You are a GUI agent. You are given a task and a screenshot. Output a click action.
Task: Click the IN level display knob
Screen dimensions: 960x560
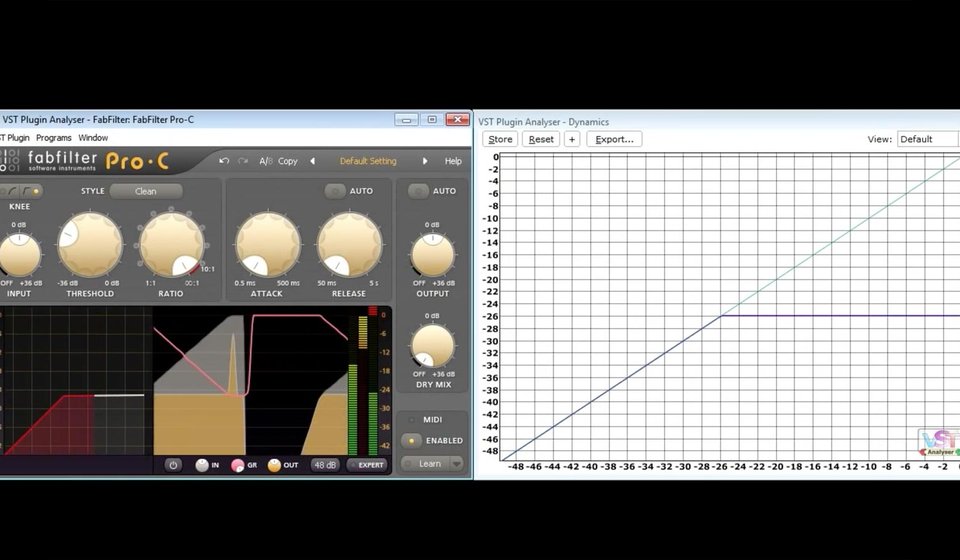point(201,465)
